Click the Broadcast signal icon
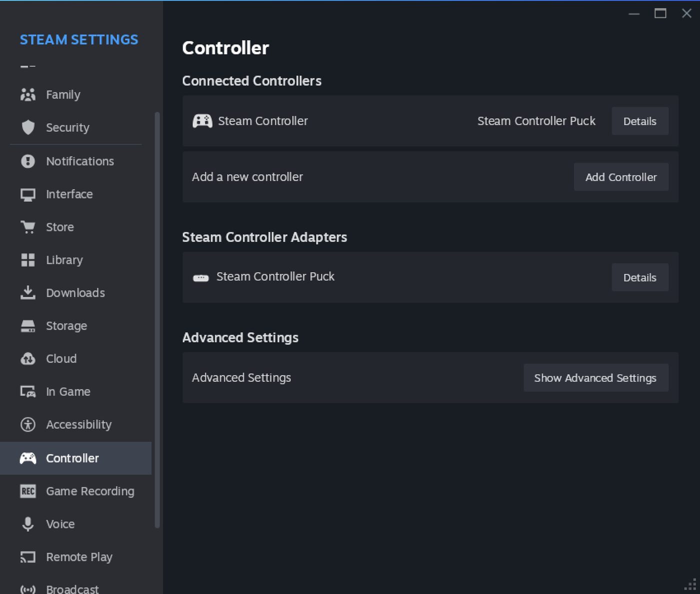 tap(28, 590)
